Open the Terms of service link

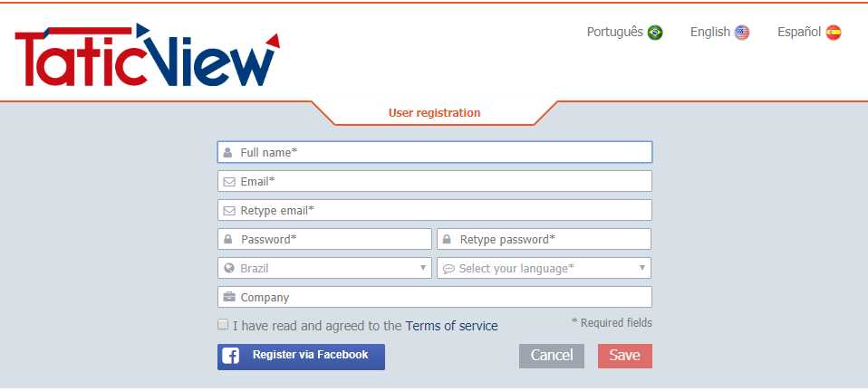point(451,326)
